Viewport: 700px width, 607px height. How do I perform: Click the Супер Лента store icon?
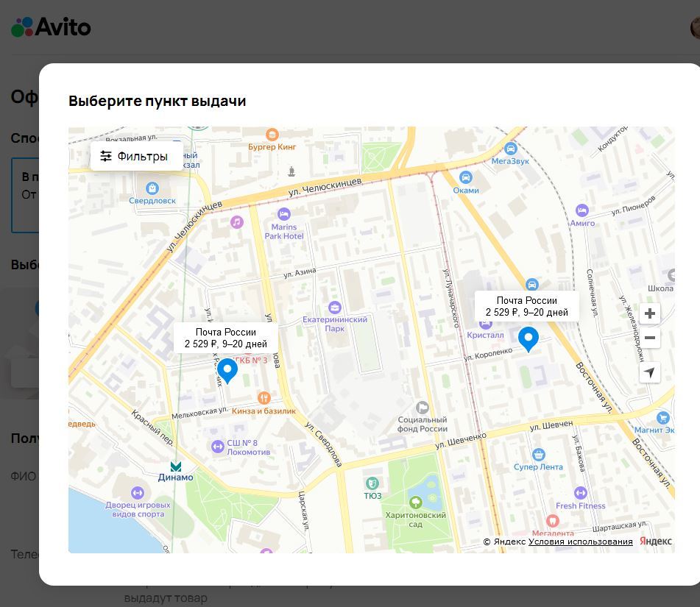pyautogui.click(x=538, y=455)
